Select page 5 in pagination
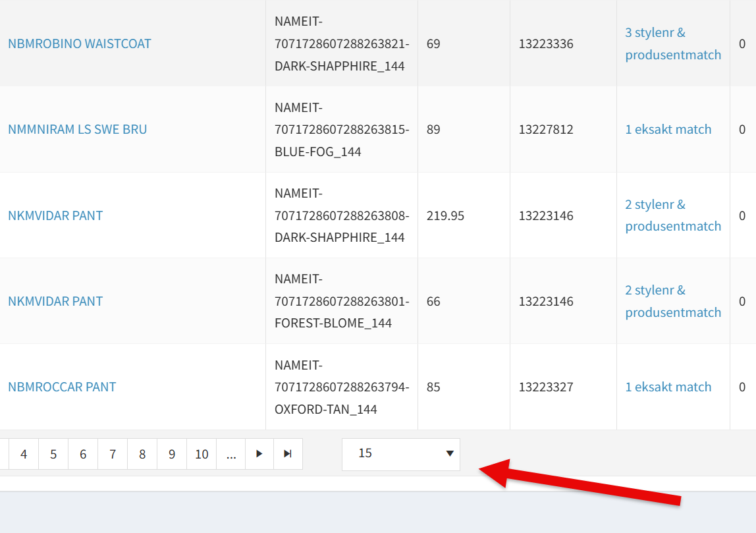 point(53,454)
